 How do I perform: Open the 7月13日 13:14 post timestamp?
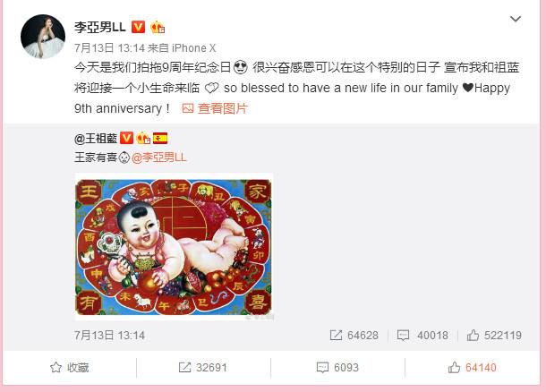pos(109,47)
